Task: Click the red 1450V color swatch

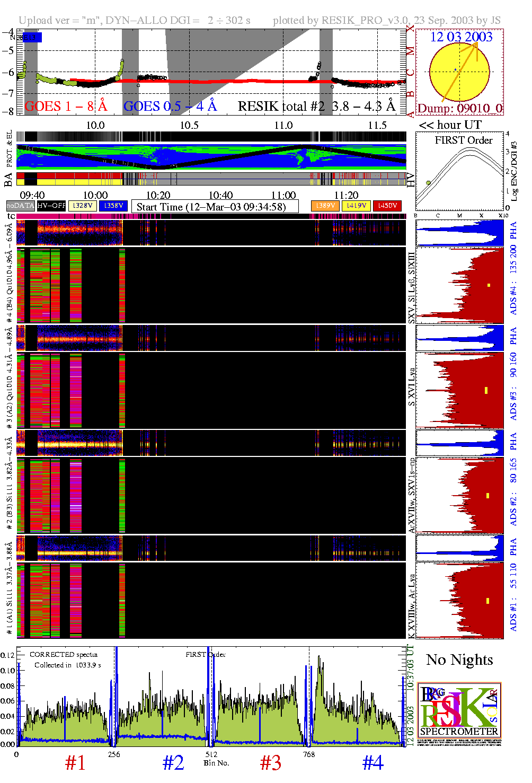Action: pyautogui.click(x=387, y=206)
